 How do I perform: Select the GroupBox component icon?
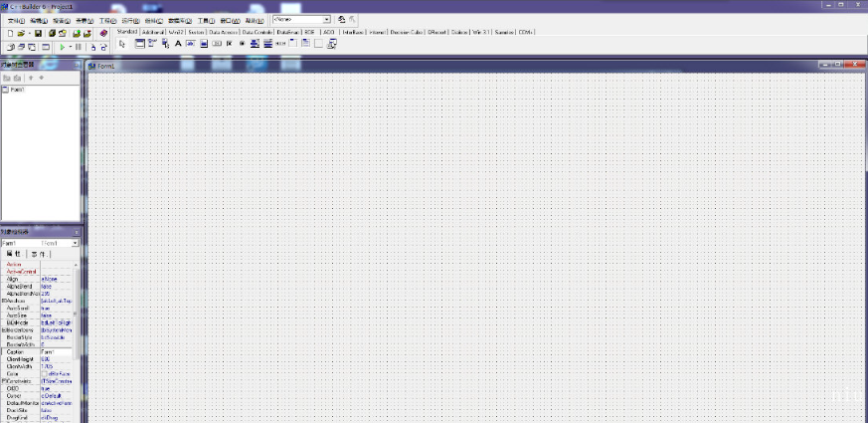293,44
